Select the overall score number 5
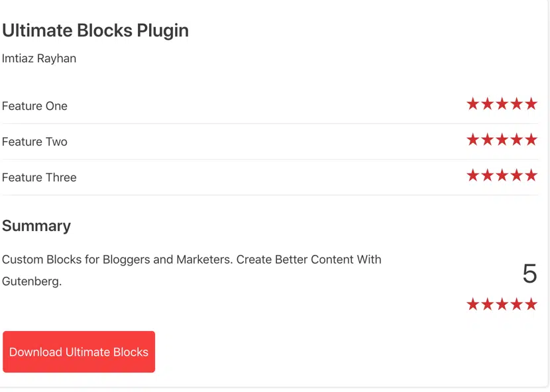The image size is (550, 392). point(529,273)
